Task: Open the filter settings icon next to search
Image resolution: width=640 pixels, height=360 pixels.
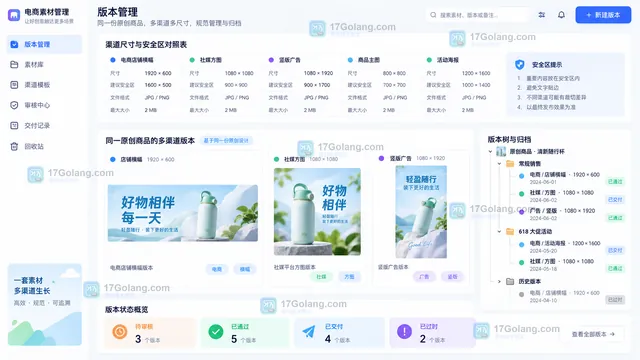Action: (x=542, y=15)
